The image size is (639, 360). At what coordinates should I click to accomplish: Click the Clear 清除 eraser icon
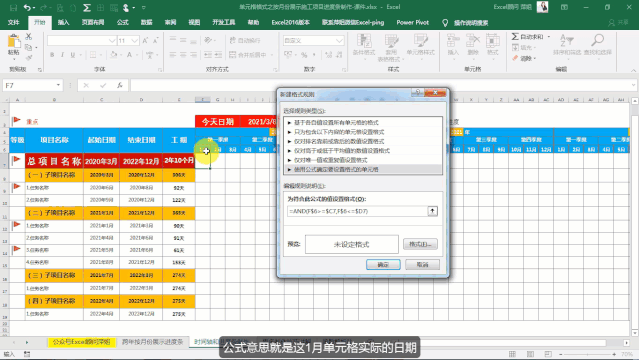516,58
